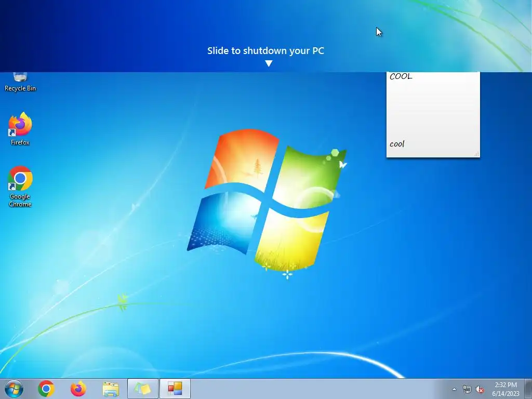
Task: Click the 'COOL' text in the sticky note
Action: coord(401,76)
